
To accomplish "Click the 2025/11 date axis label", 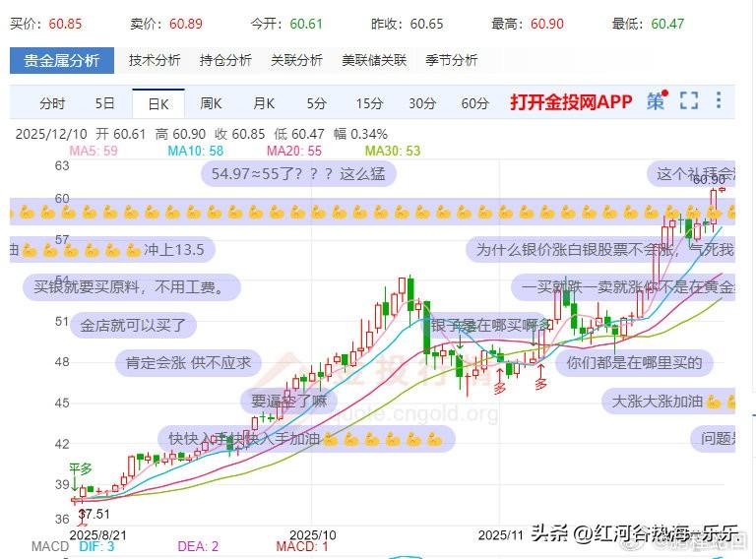I will [x=500, y=535].
